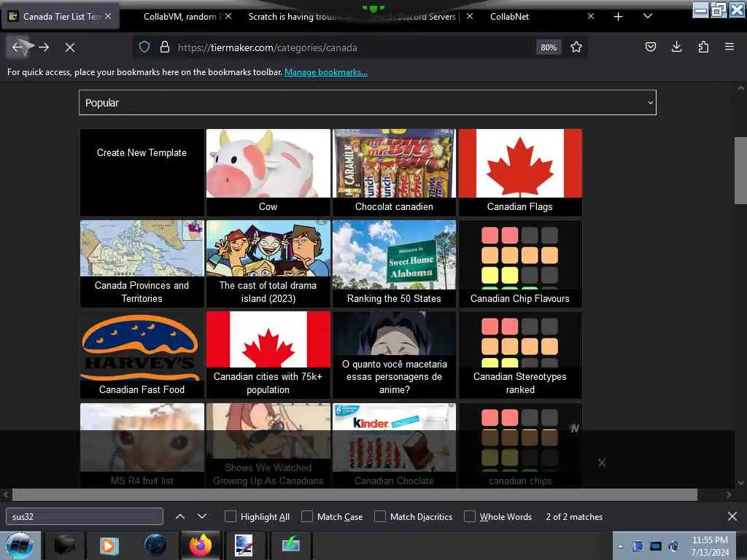Click Create New Template
The height and width of the screenshot is (560, 747).
pos(142,172)
